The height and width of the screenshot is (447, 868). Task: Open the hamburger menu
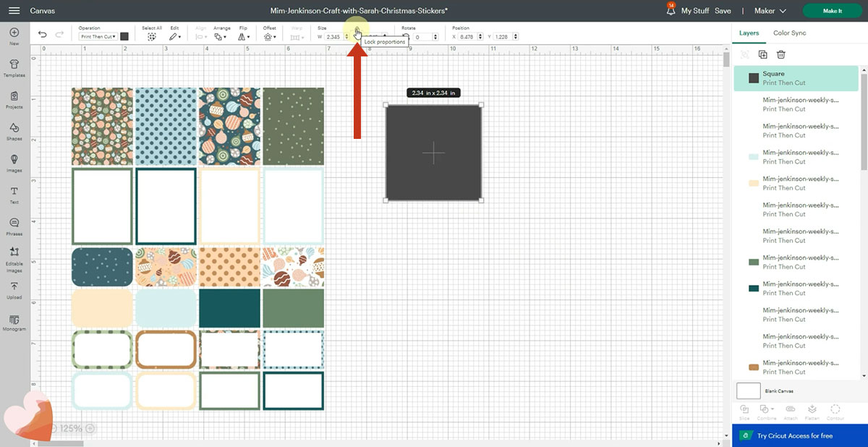(14, 11)
